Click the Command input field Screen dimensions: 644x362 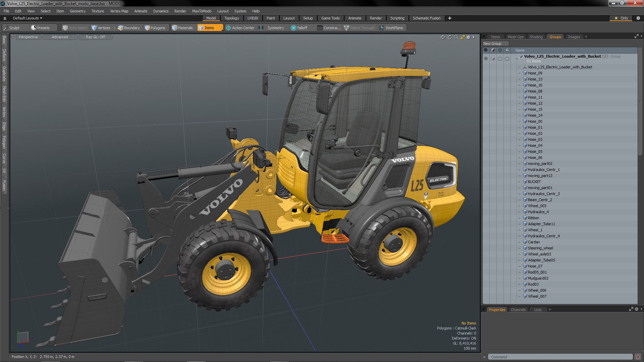click(x=560, y=357)
